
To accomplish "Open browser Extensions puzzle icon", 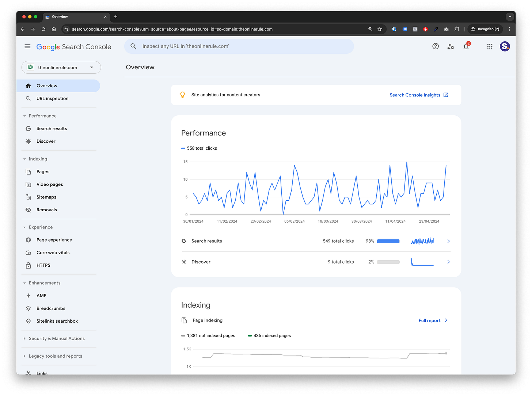I will pos(457,29).
